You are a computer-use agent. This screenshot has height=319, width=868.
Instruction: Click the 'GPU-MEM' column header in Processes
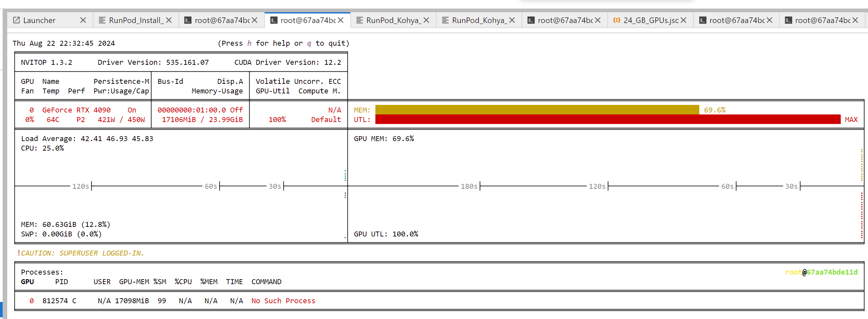134,282
